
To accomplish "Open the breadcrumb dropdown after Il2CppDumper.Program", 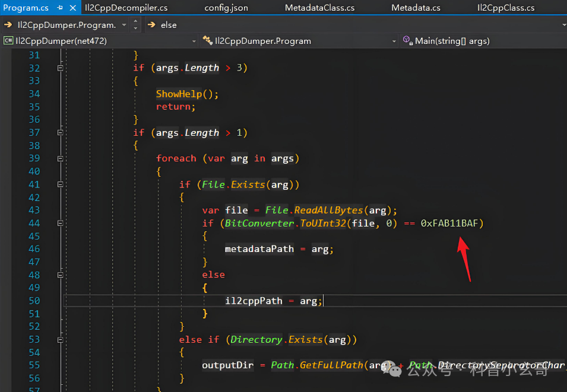I will (x=123, y=24).
